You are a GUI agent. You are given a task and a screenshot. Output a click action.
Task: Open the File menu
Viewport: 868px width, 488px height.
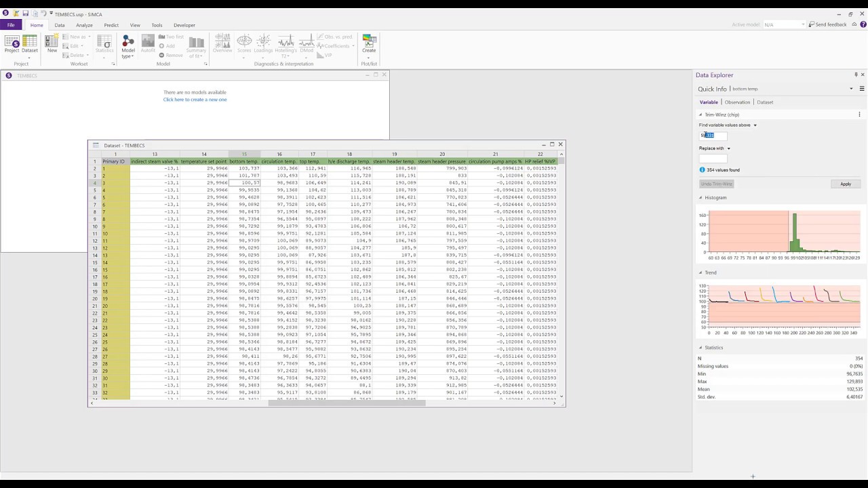(x=11, y=25)
